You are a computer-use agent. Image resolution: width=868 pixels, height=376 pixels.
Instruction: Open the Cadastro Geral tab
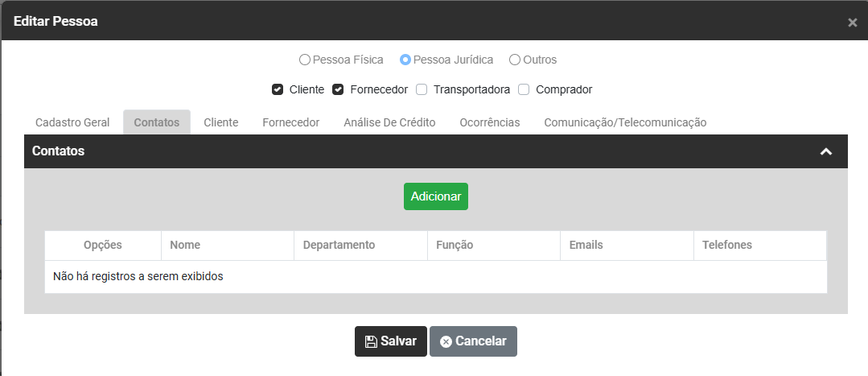72,122
